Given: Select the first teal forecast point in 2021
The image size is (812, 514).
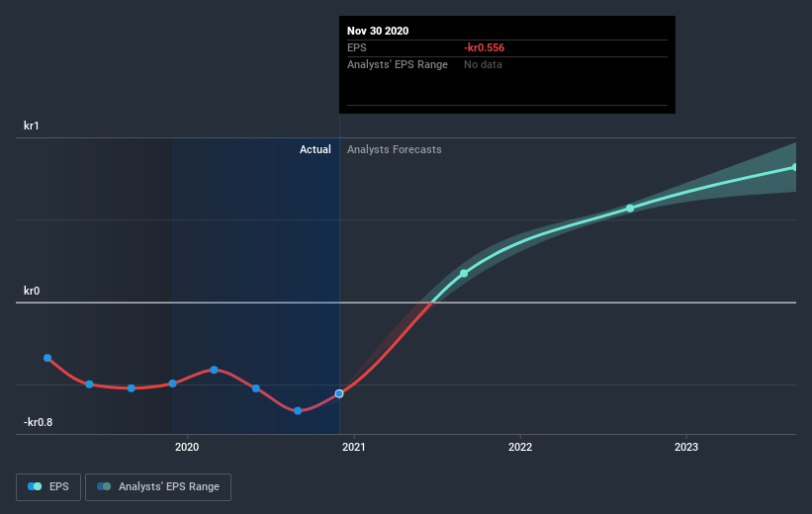Looking at the screenshot, I should point(464,273).
